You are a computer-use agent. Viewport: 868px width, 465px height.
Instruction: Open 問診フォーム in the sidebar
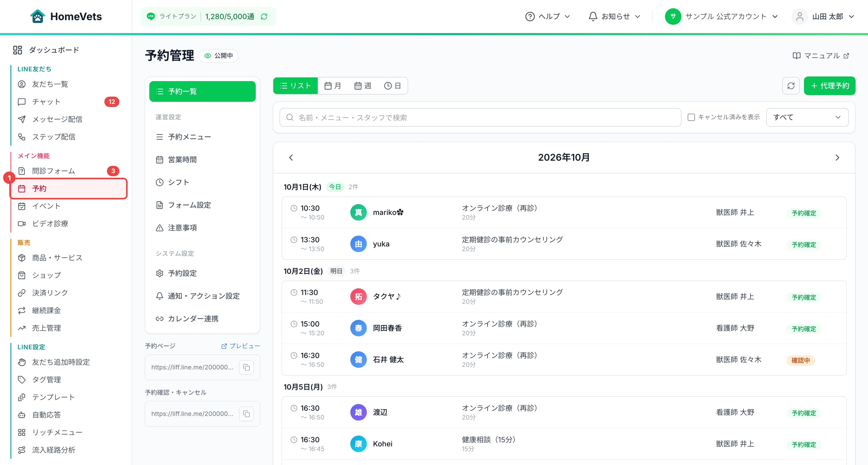point(68,171)
